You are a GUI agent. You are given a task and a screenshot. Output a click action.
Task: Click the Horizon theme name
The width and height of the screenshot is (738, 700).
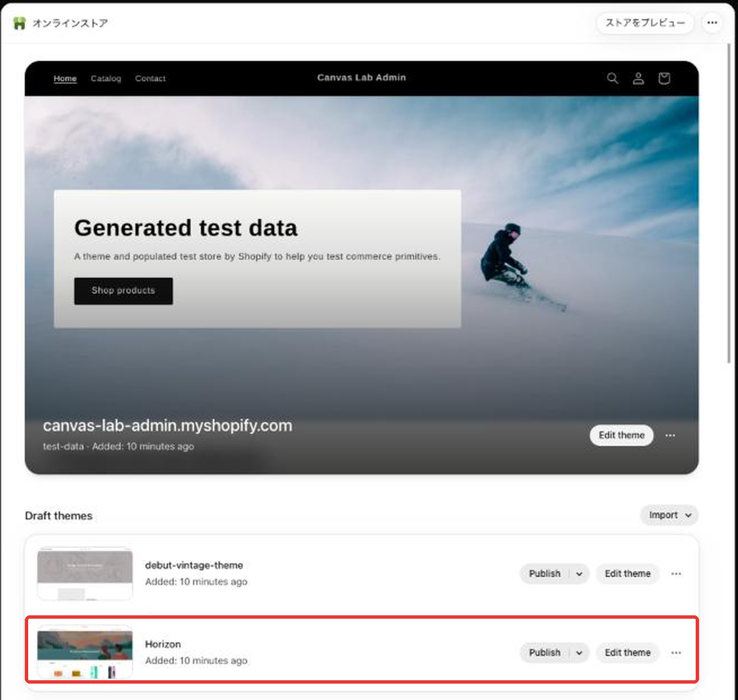point(163,644)
